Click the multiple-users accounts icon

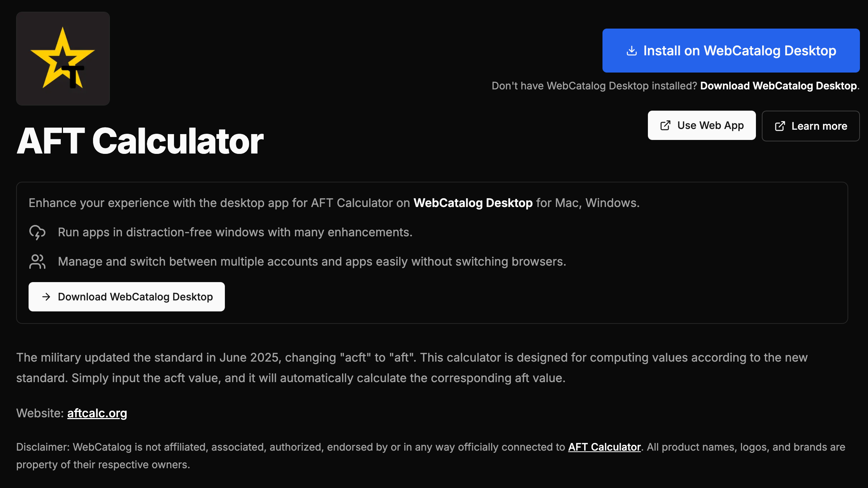click(x=37, y=262)
